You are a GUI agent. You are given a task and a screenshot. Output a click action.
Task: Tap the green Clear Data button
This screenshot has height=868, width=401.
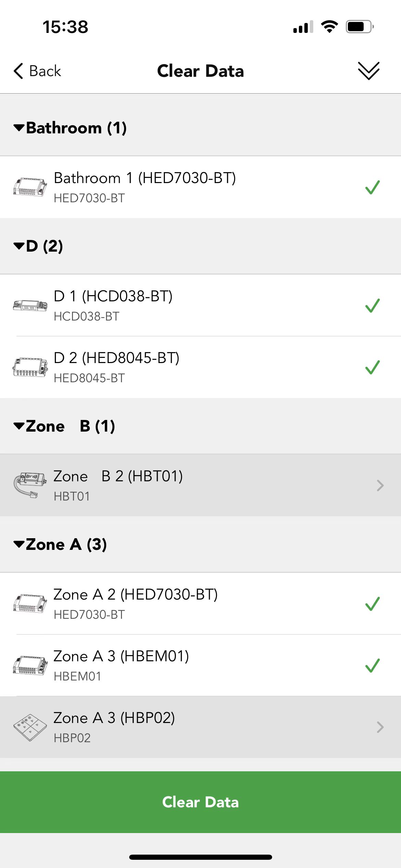click(200, 802)
